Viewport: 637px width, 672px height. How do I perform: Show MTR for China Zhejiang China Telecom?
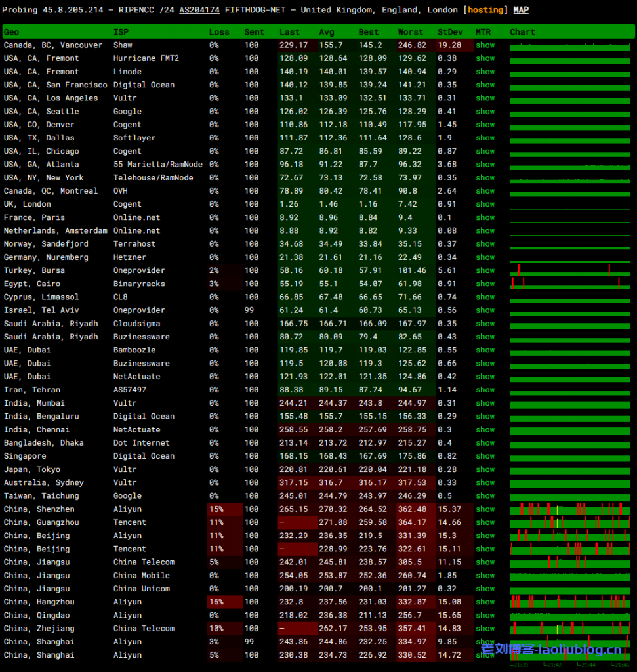485,628
